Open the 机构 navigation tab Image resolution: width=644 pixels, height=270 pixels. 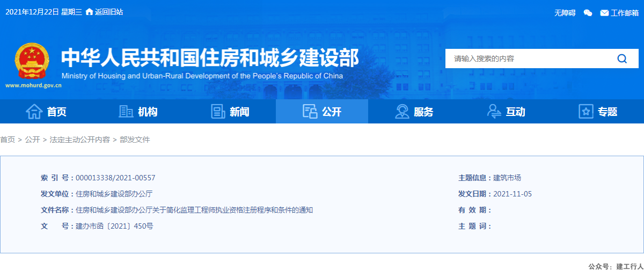pos(138,112)
